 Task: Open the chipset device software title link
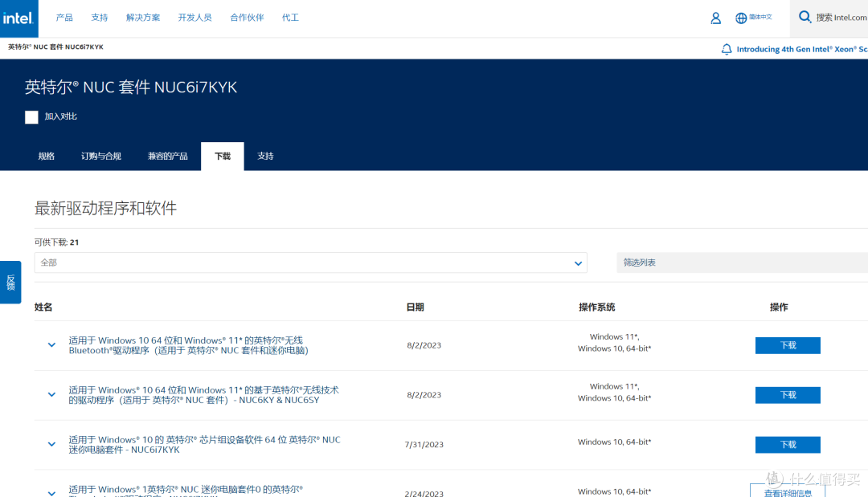(x=205, y=445)
